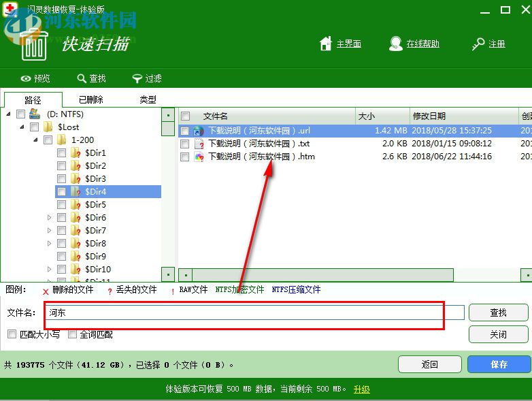Open the home screen house icon
532x401 pixels.
pos(326,44)
